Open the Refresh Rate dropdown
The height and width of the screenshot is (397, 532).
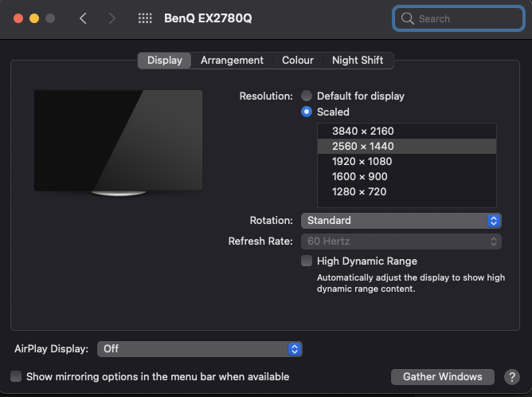(x=401, y=241)
